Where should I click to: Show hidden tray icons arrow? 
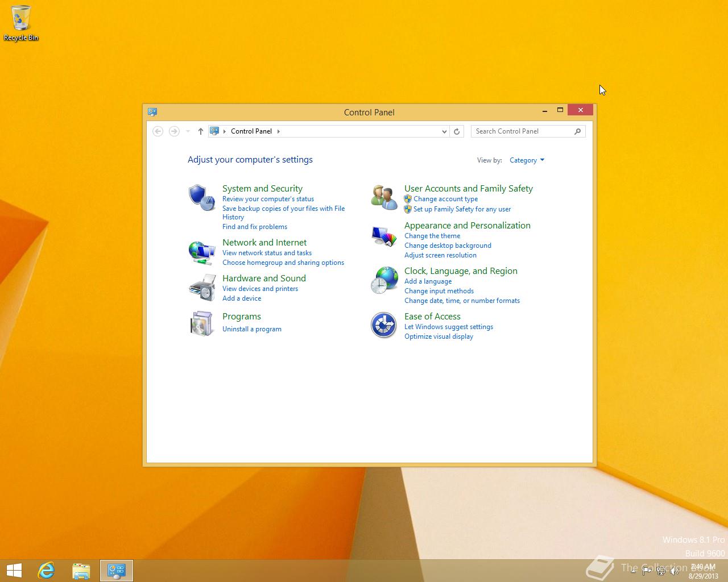coord(633,571)
